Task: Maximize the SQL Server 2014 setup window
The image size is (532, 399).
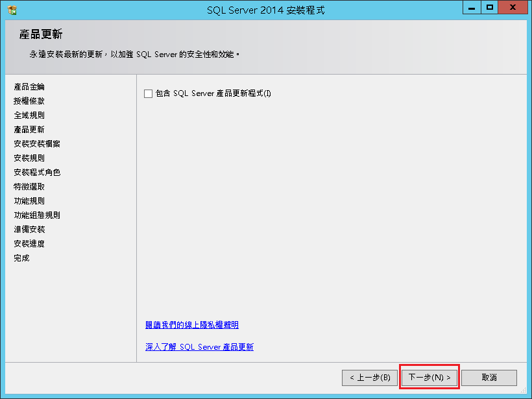Action: tap(489, 8)
